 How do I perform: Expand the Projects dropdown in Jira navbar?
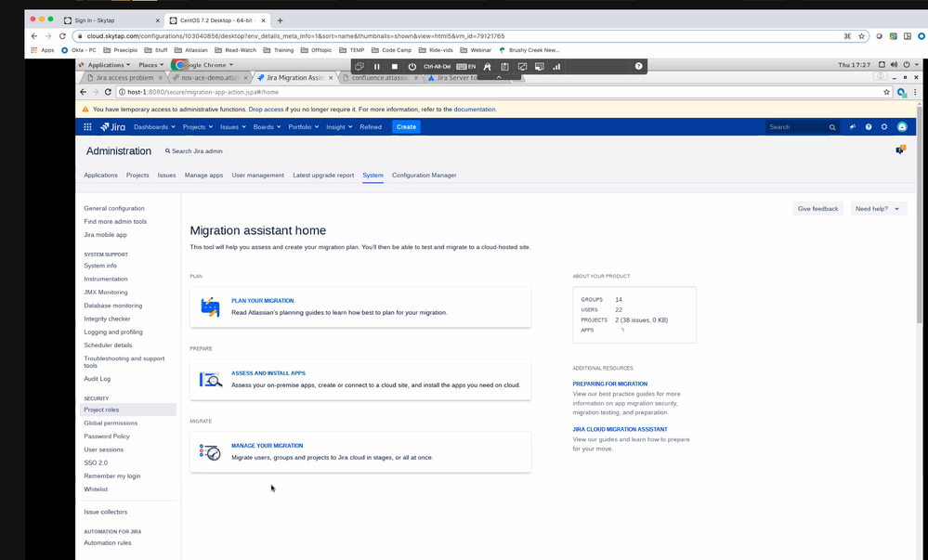[198, 126]
